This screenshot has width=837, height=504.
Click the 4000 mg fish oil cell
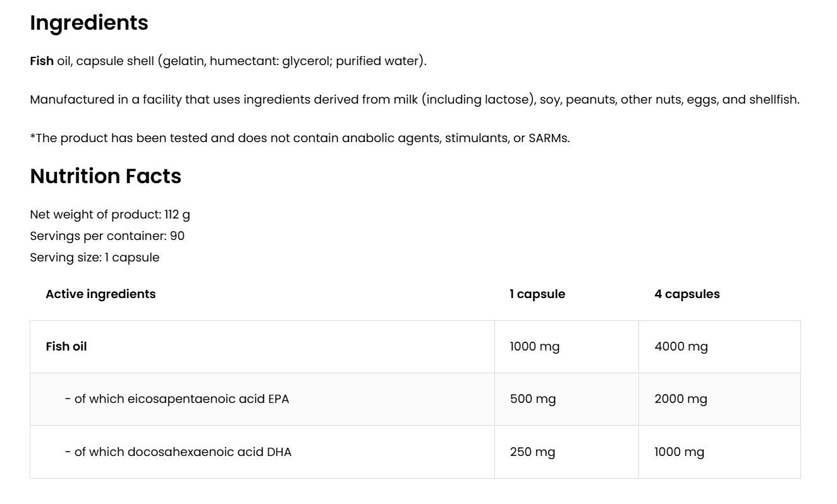tap(681, 347)
